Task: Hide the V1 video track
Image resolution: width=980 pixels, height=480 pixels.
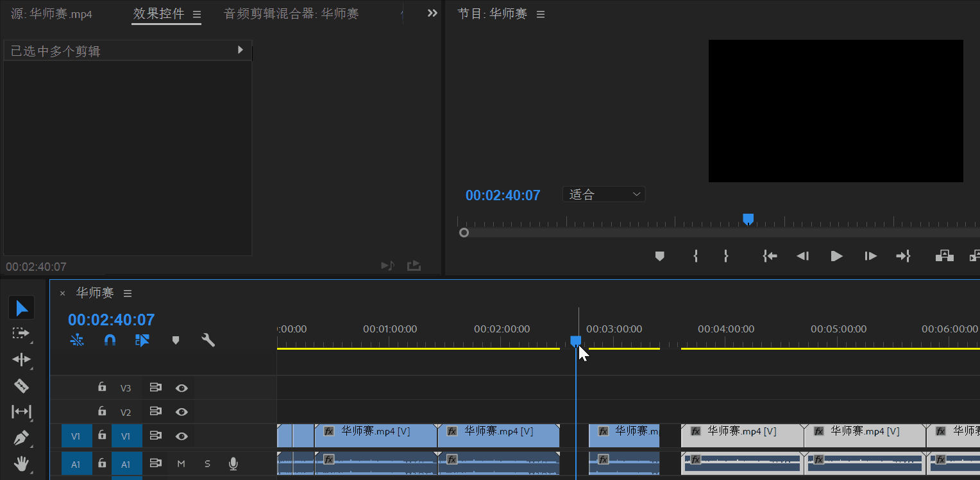Action: [x=182, y=436]
